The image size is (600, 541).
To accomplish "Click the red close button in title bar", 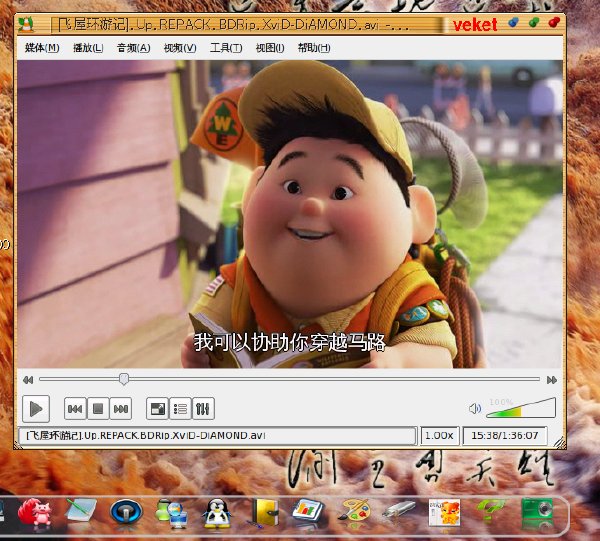I will [554, 23].
